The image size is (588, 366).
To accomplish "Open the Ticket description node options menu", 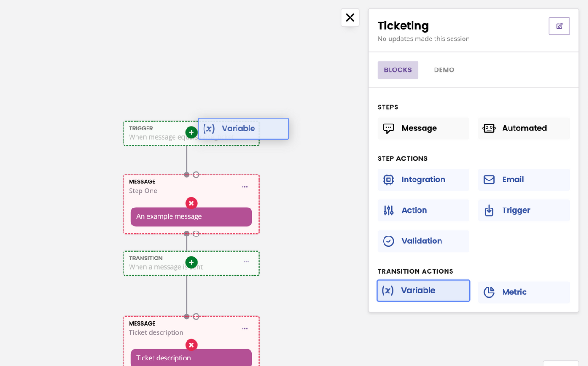I will pos(245,329).
